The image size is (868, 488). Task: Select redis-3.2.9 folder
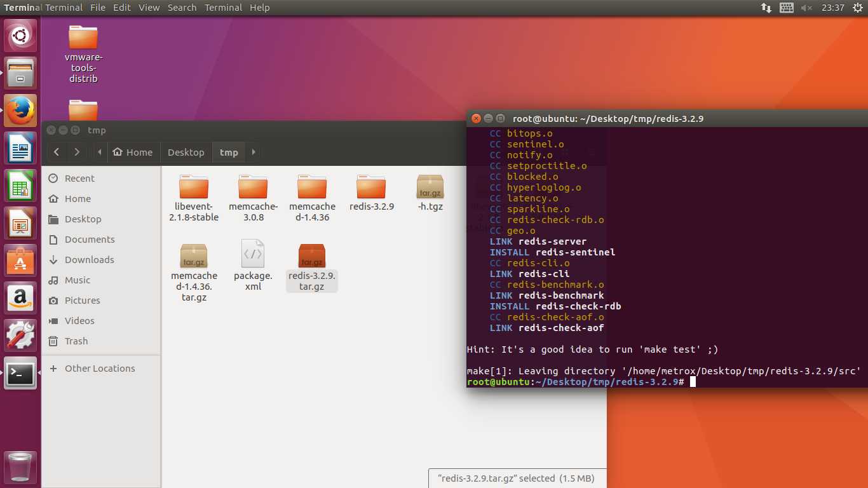pos(371,193)
